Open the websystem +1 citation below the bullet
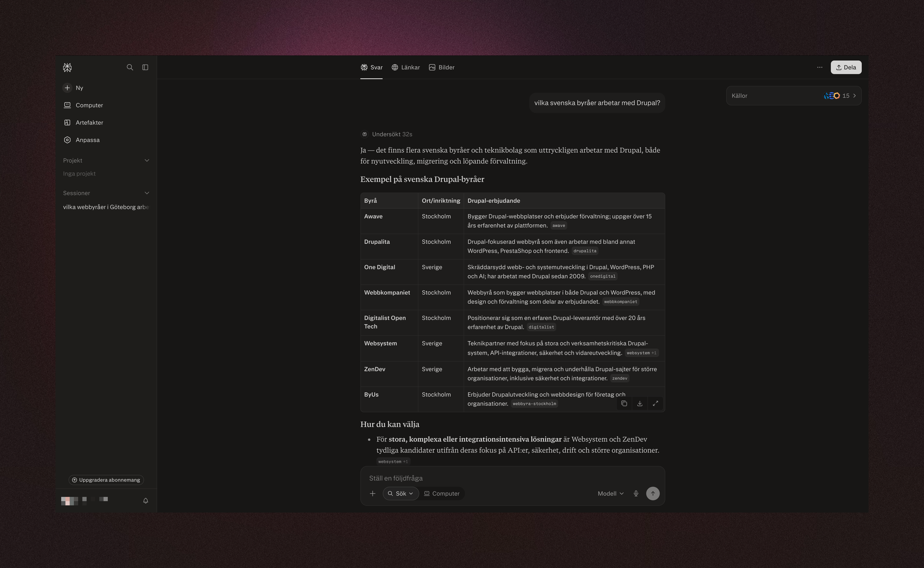Image resolution: width=924 pixels, height=568 pixels. click(393, 462)
